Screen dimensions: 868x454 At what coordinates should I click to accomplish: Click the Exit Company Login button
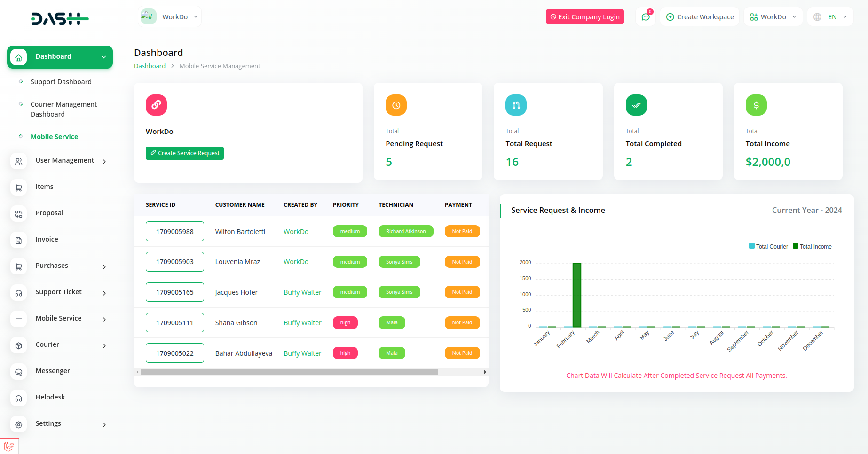click(x=584, y=17)
